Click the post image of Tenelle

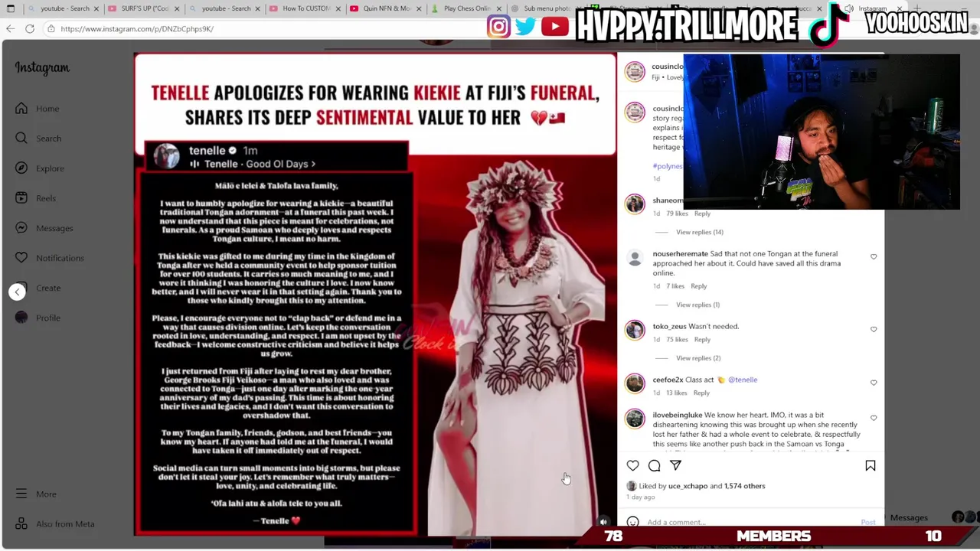pyautogui.click(x=375, y=295)
